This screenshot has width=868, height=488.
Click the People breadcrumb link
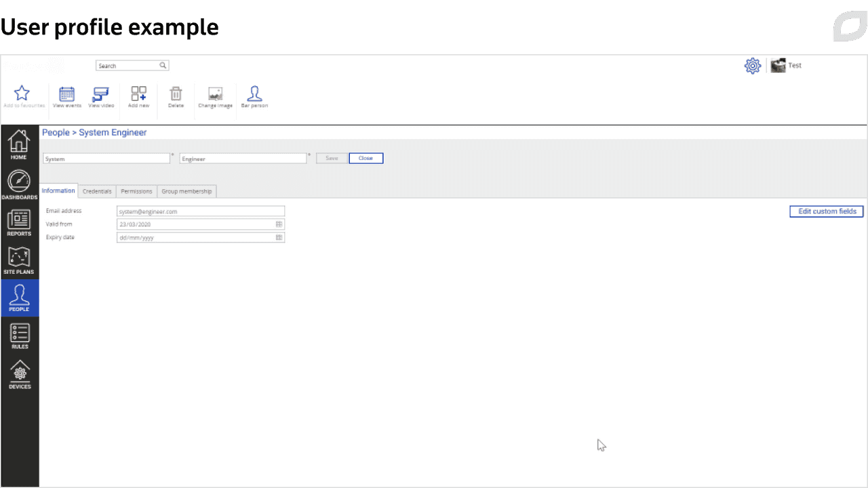tap(56, 132)
